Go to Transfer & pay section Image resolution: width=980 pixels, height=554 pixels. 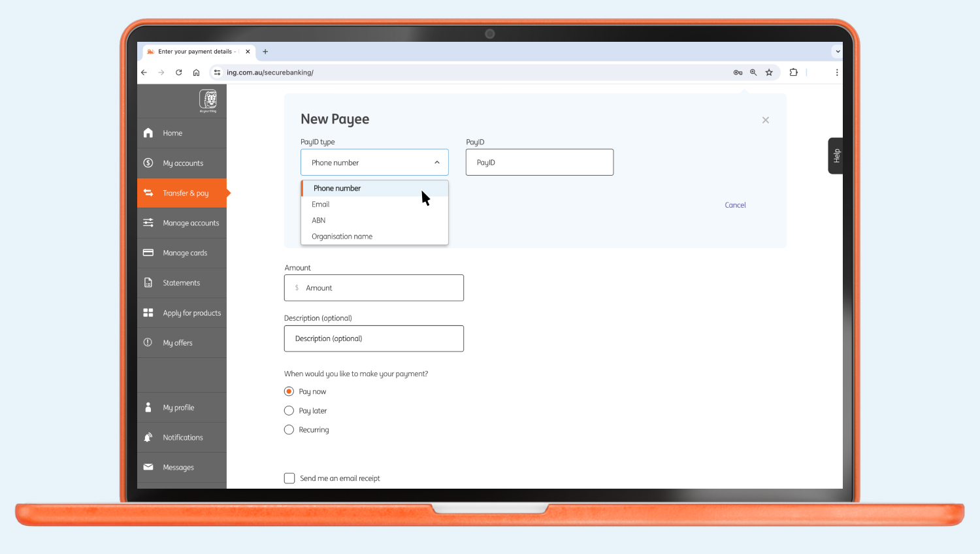[x=185, y=193]
